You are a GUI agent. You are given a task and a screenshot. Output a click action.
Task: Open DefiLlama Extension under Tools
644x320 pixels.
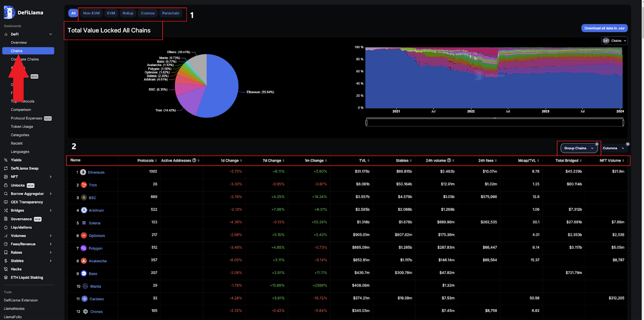21,300
